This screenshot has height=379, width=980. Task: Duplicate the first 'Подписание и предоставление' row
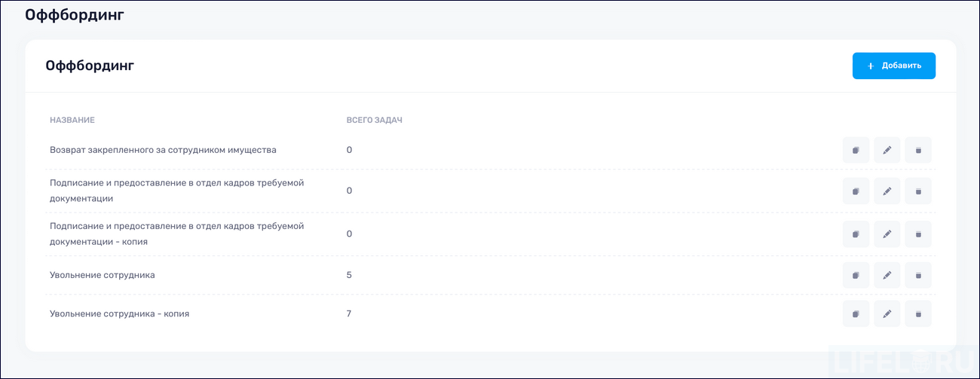856,191
